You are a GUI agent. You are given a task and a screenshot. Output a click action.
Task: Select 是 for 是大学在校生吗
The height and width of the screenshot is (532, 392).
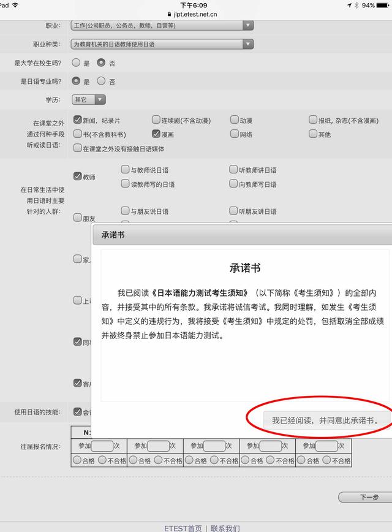(77, 63)
